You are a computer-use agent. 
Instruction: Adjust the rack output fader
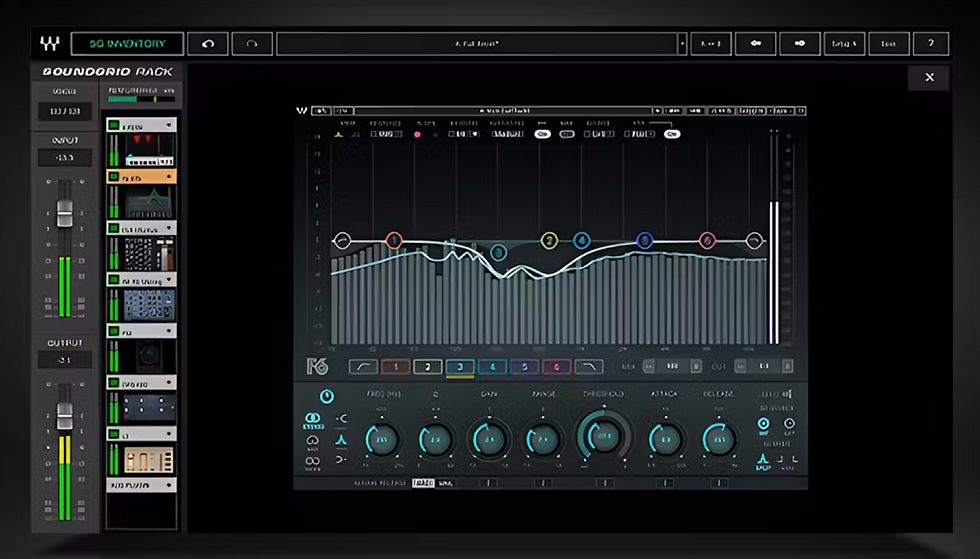[x=64, y=416]
